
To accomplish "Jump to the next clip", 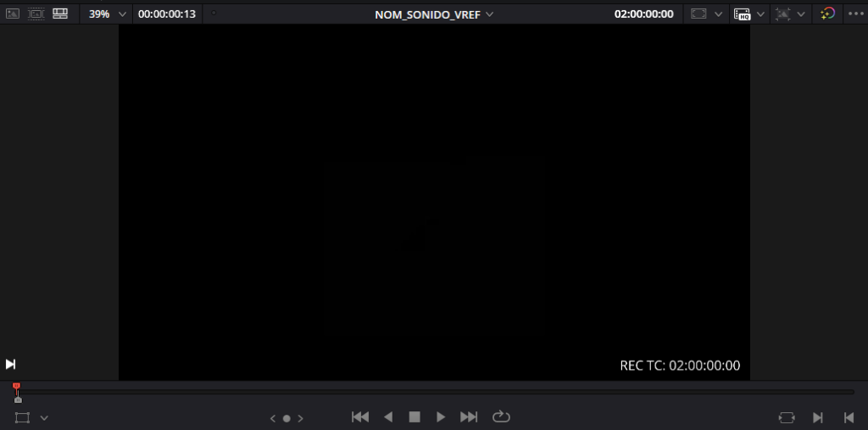I will [x=469, y=416].
